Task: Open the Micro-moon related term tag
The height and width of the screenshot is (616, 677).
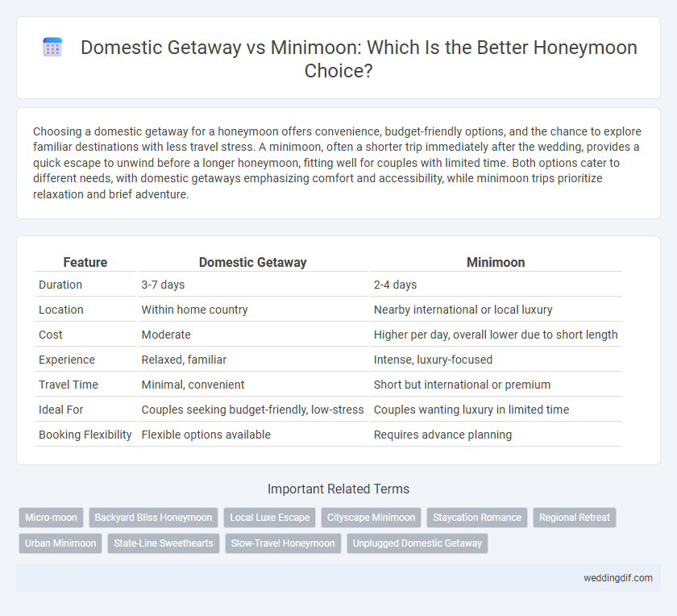Action: (51, 518)
